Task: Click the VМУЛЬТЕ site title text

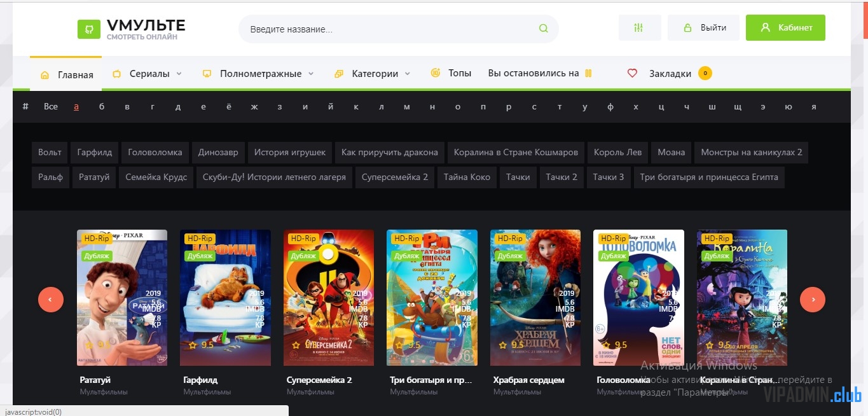Action: (x=146, y=25)
